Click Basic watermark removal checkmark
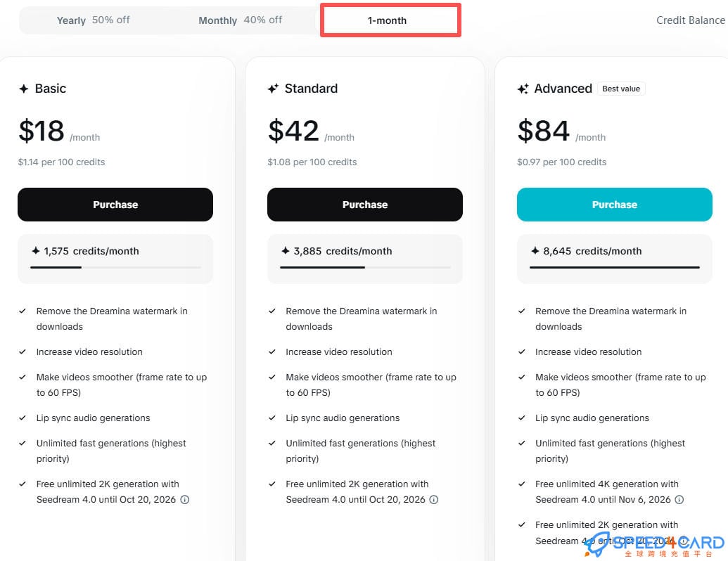The width and height of the screenshot is (728, 561). pos(23,311)
